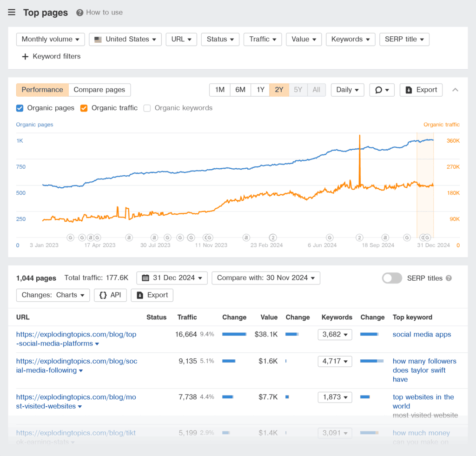Collapse the chart with the chevron icon
Viewport: 476px width, 456px height.
[456, 90]
